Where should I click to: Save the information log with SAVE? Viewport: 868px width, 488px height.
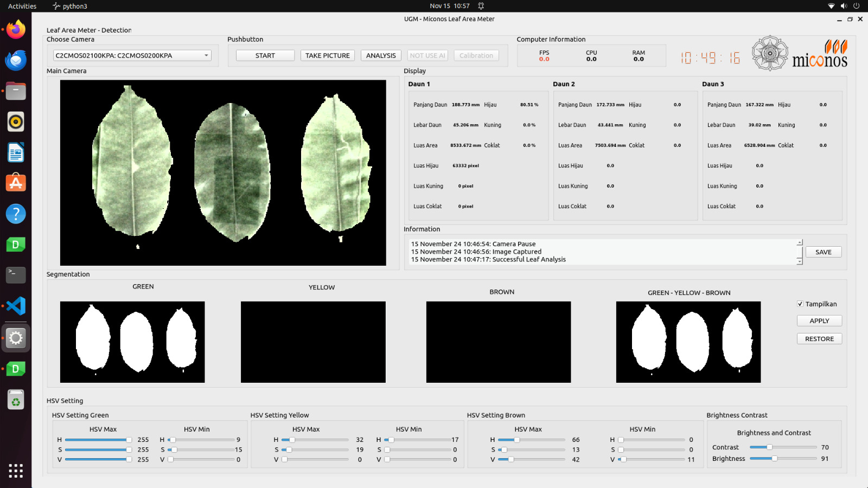click(x=823, y=252)
